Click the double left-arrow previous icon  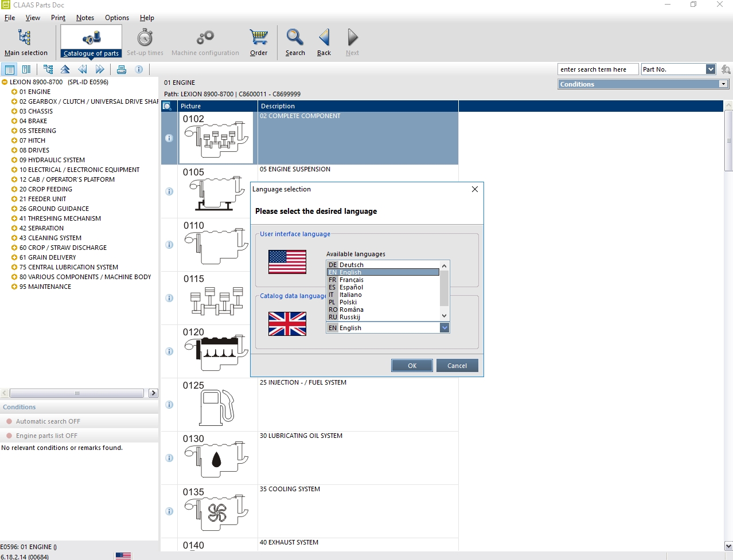pyautogui.click(x=83, y=69)
